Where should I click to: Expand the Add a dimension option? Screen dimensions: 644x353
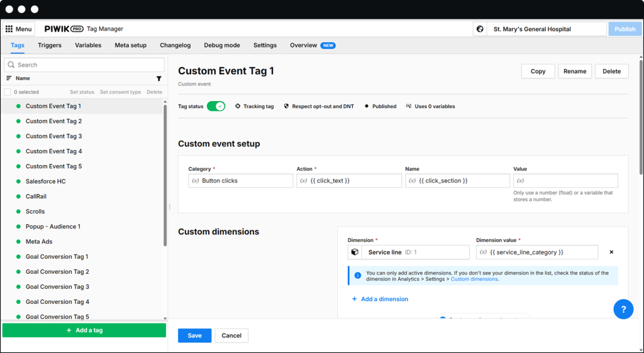(x=380, y=299)
